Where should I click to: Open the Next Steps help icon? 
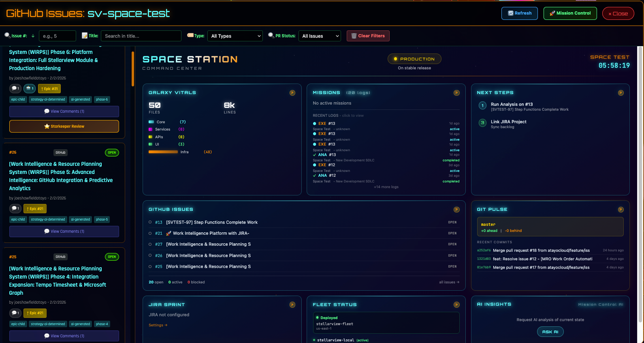(621, 93)
